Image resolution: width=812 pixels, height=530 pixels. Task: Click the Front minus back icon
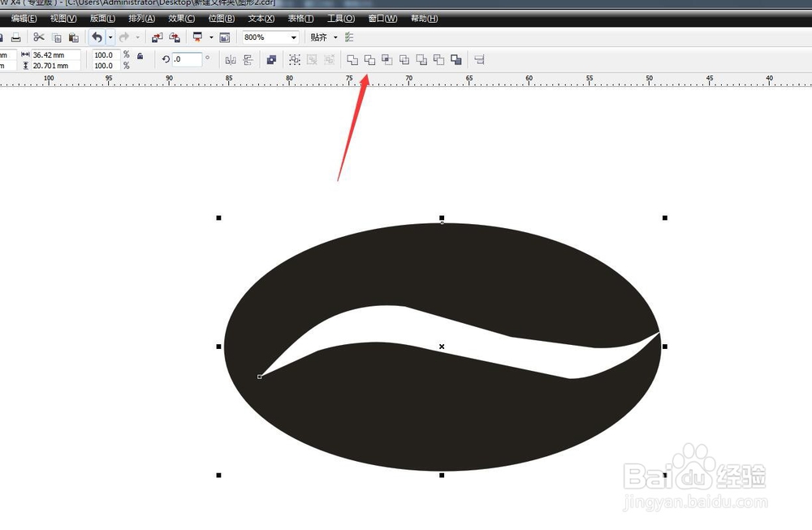point(421,60)
